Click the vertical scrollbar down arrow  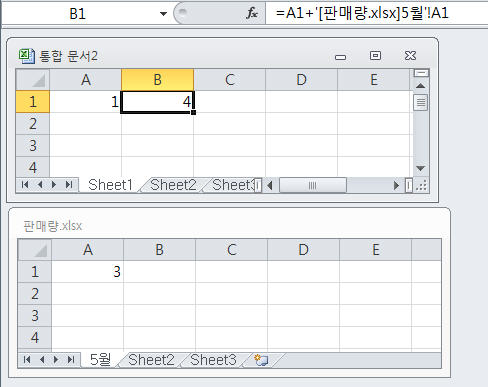pos(421,168)
